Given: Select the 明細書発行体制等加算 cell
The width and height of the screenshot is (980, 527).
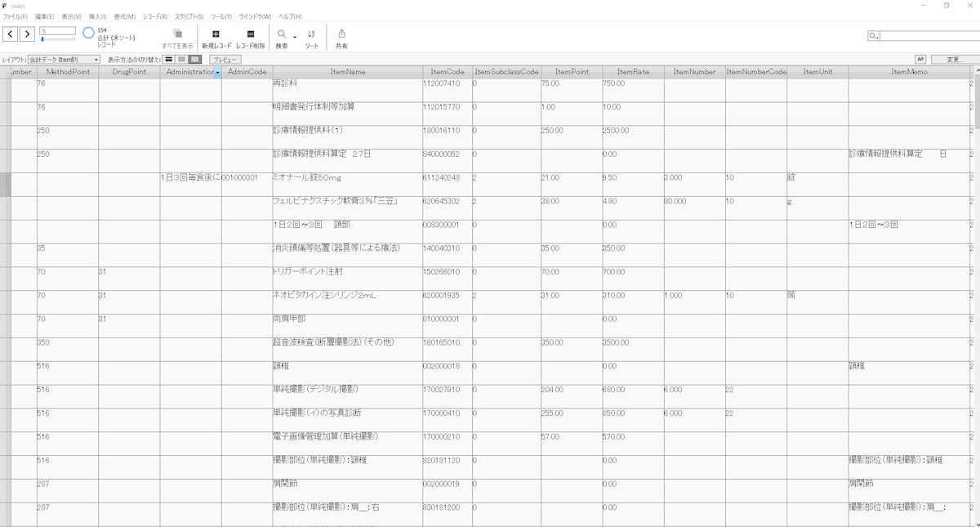Looking at the screenshot, I should coord(347,113).
